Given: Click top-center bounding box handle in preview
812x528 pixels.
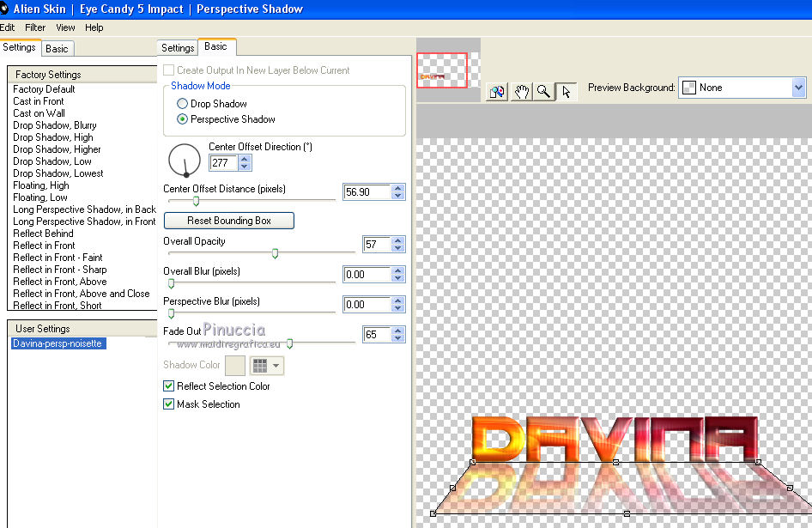Looking at the screenshot, I should [615, 462].
